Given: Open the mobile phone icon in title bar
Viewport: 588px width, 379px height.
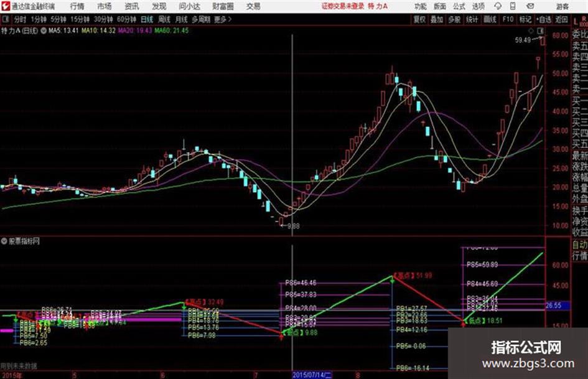Looking at the screenshot, I should (513, 6).
